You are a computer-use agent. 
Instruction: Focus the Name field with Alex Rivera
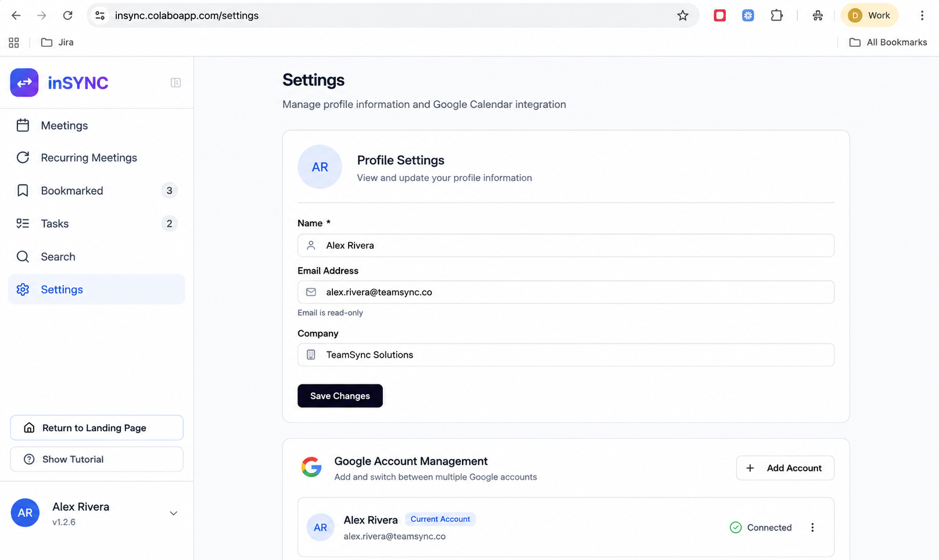(x=565, y=246)
